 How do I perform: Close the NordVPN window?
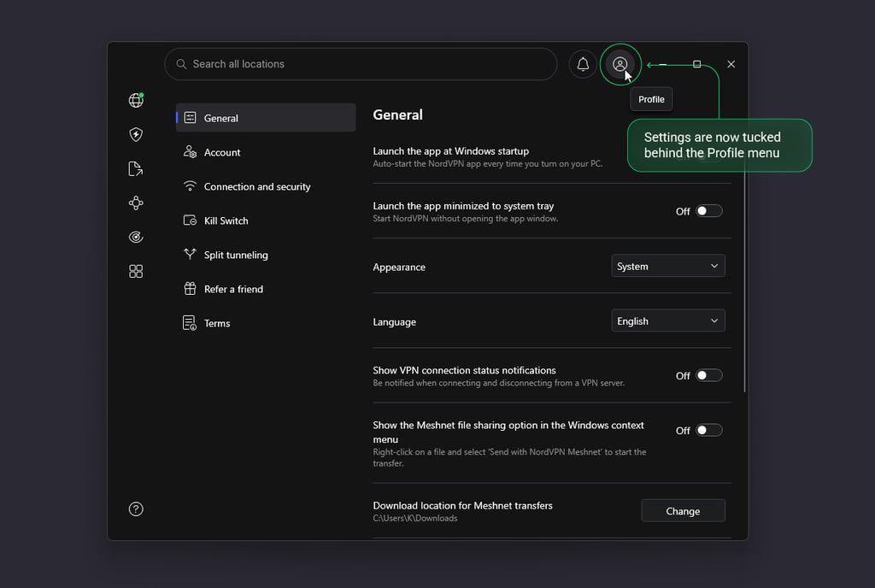point(731,64)
